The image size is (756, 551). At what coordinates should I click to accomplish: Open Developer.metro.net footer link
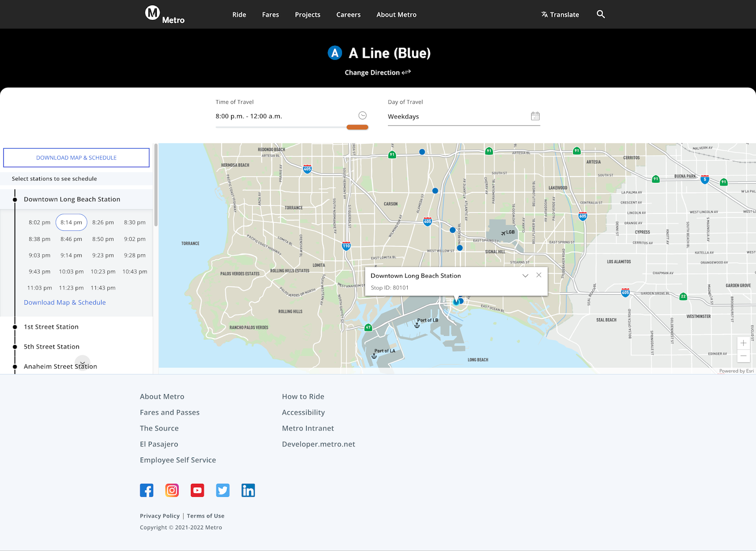tap(318, 444)
